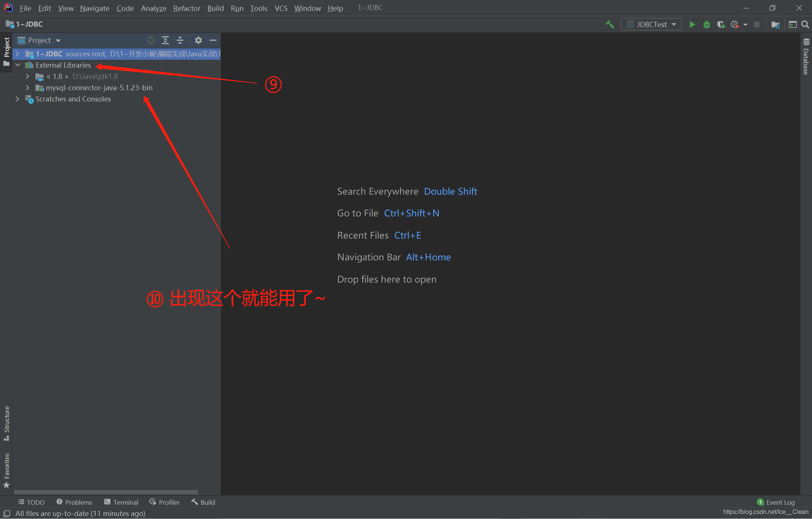
Task: Open Search Everywhere magnifier icon
Action: [805, 24]
